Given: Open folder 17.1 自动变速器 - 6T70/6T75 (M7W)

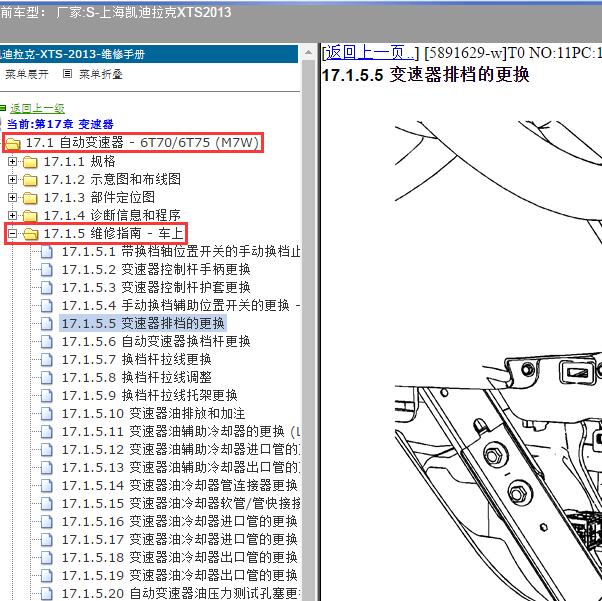Looking at the screenshot, I should [142, 142].
